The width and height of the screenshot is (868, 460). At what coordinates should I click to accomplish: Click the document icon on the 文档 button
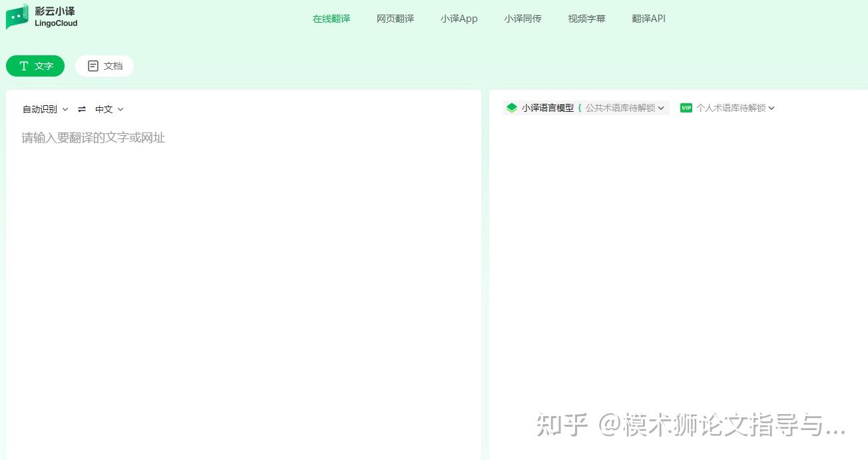pyautogui.click(x=93, y=66)
